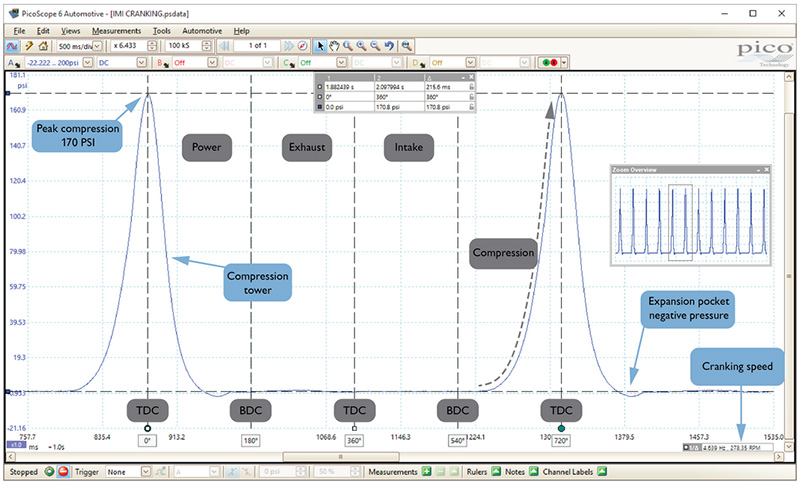
Task: Click the vertical scrollbar up arrow
Action: (x=789, y=77)
